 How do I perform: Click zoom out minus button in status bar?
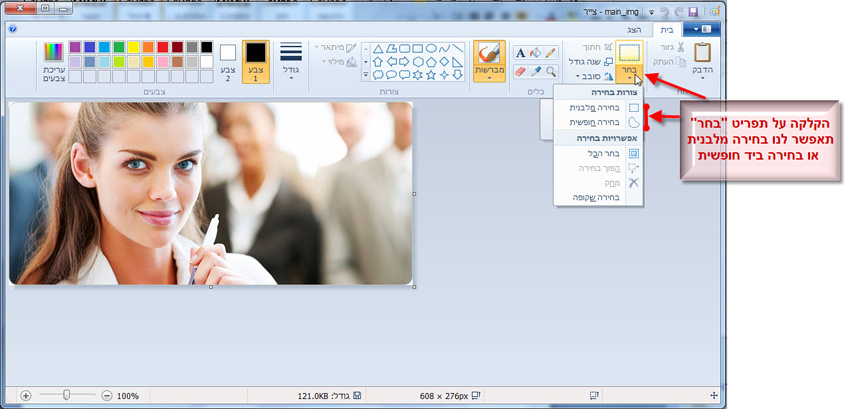click(107, 396)
